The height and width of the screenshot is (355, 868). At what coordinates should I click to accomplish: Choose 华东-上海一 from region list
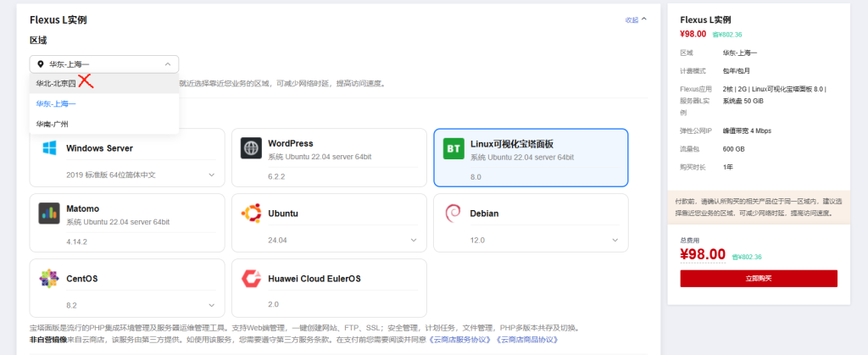104,103
